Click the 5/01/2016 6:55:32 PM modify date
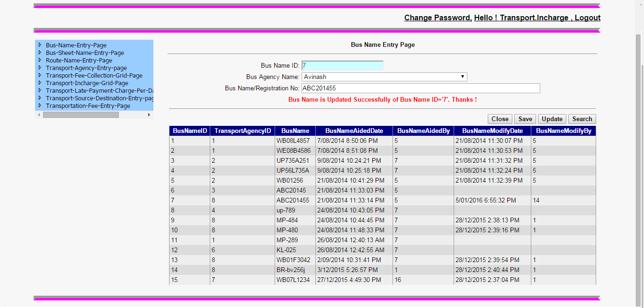Viewport: 644px width, 308px height. click(x=492, y=201)
